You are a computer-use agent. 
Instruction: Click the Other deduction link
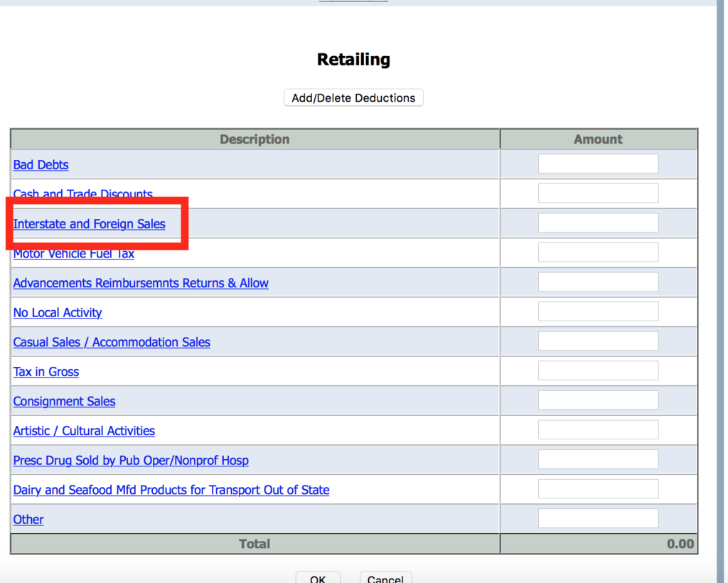pos(28,520)
